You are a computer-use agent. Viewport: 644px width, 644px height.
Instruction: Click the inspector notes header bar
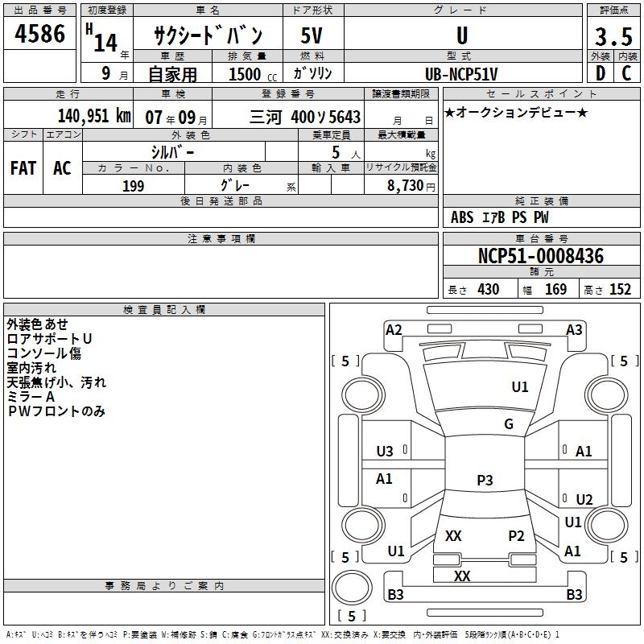pos(164,310)
